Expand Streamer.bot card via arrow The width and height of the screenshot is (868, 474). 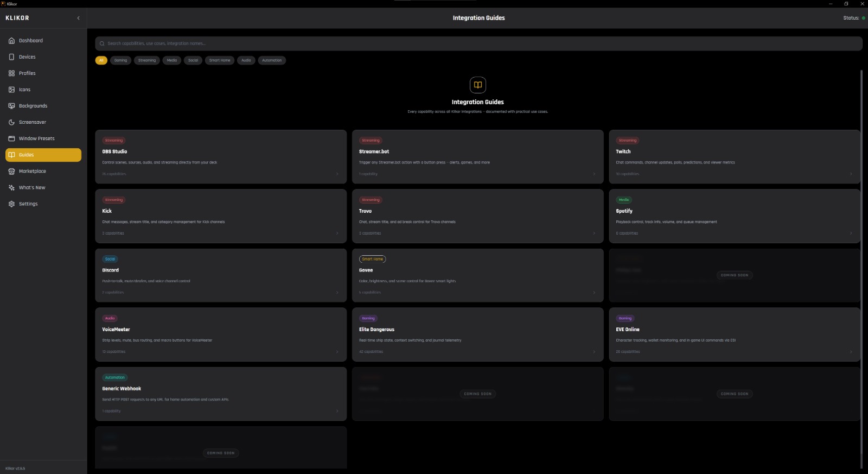(x=594, y=174)
